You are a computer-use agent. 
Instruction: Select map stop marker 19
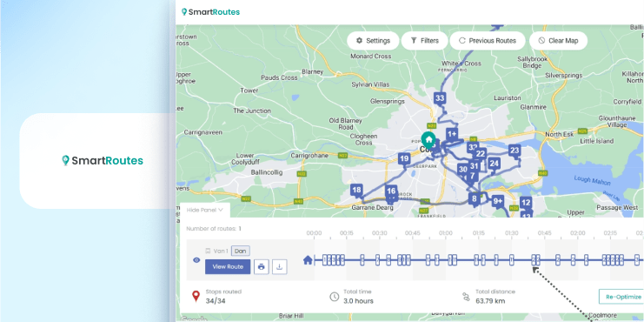[404, 159]
